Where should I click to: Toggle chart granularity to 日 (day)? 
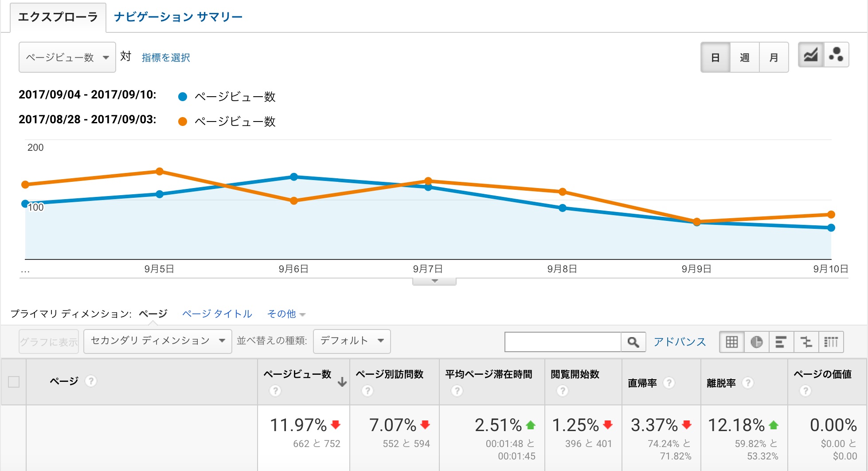click(715, 58)
